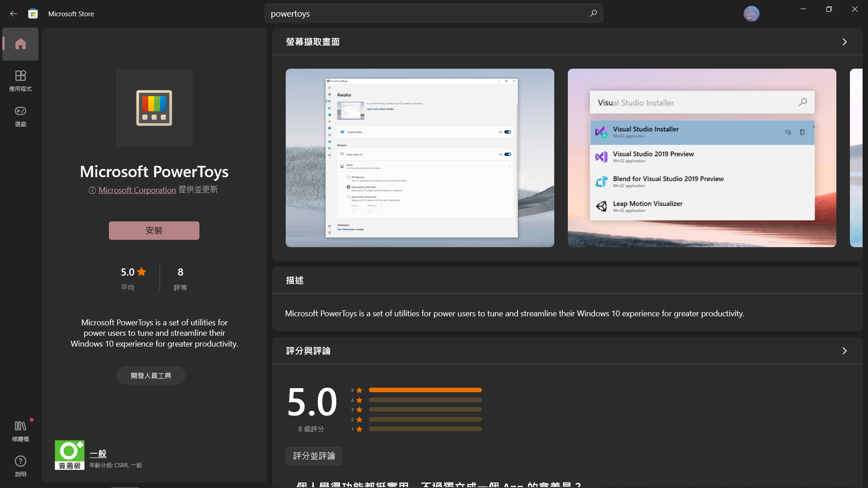This screenshot has height=488, width=868.
Task: Open the 一般 age rating link
Action: coord(98,454)
